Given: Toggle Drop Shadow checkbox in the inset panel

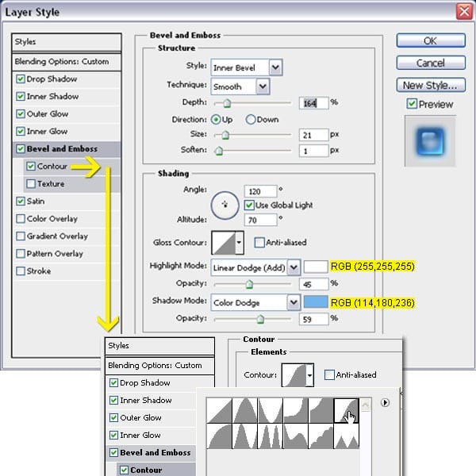Looking at the screenshot, I should pyautogui.click(x=113, y=383).
